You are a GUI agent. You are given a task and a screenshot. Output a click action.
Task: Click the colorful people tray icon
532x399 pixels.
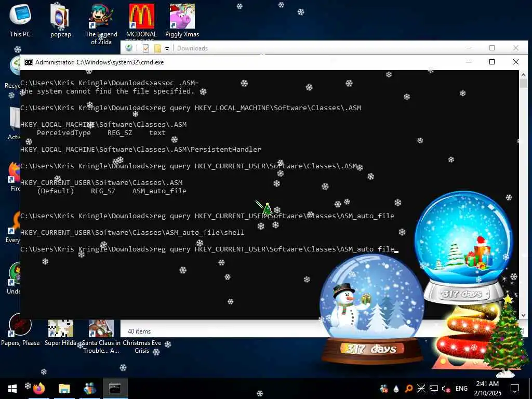[384, 389]
